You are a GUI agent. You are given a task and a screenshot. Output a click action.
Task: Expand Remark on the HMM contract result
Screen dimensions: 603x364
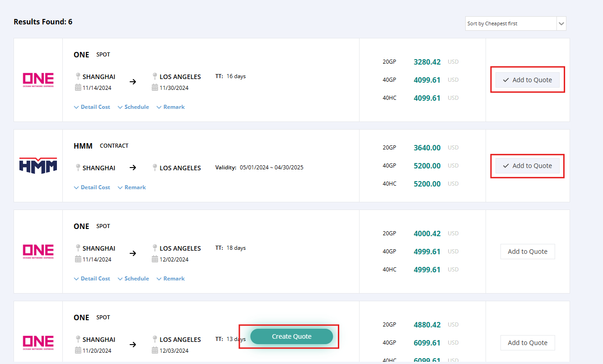pyautogui.click(x=131, y=187)
